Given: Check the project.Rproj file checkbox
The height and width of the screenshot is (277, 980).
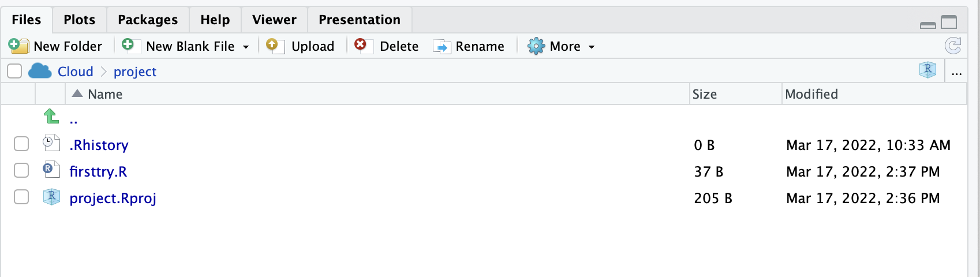Looking at the screenshot, I should [x=21, y=197].
